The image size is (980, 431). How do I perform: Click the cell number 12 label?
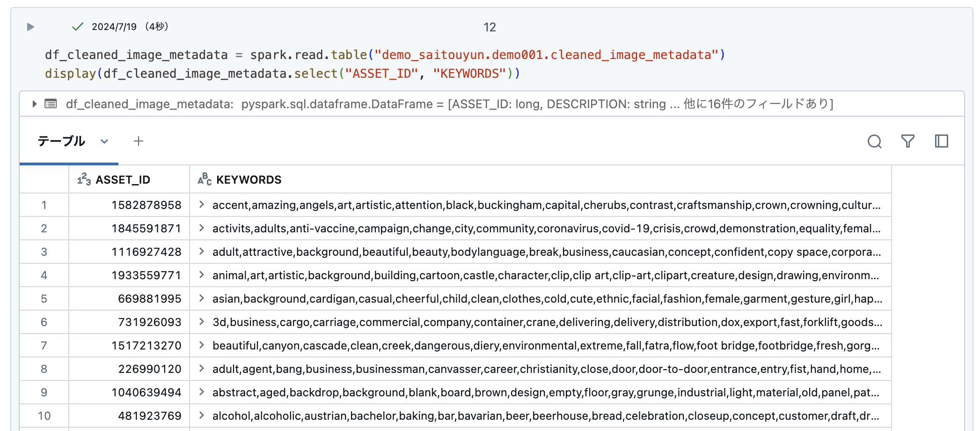click(490, 27)
